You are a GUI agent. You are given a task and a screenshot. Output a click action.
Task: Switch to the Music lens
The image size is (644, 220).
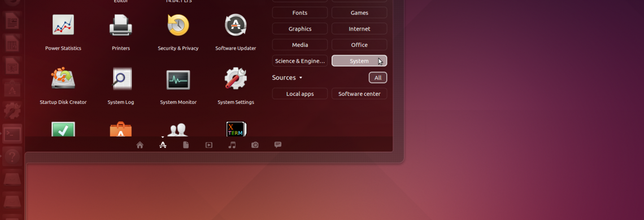[x=232, y=145]
